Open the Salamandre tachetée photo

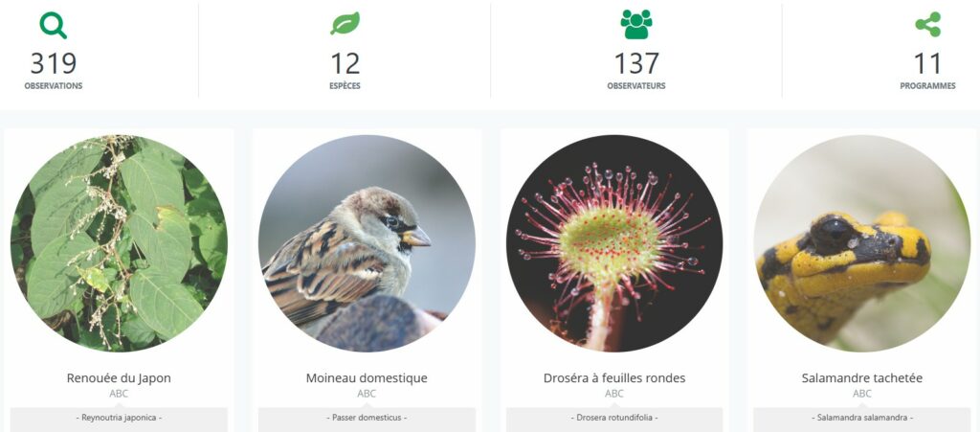pyautogui.click(x=862, y=243)
